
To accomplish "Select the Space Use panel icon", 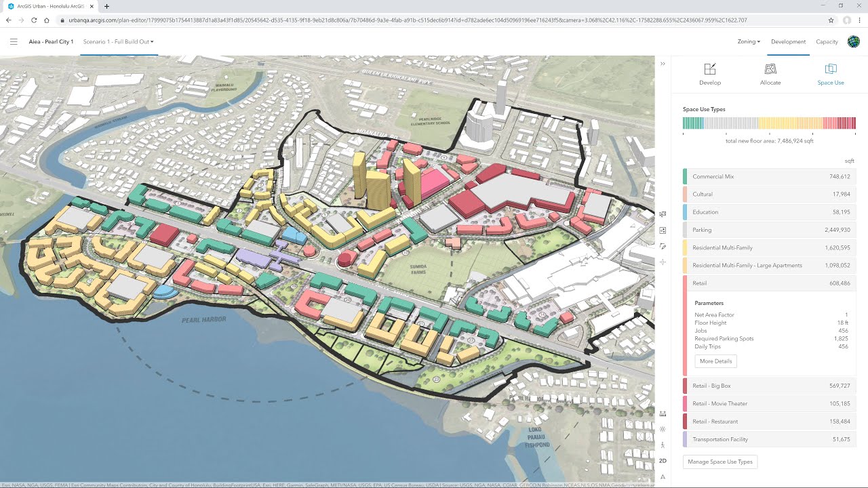I will [x=830, y=73].
